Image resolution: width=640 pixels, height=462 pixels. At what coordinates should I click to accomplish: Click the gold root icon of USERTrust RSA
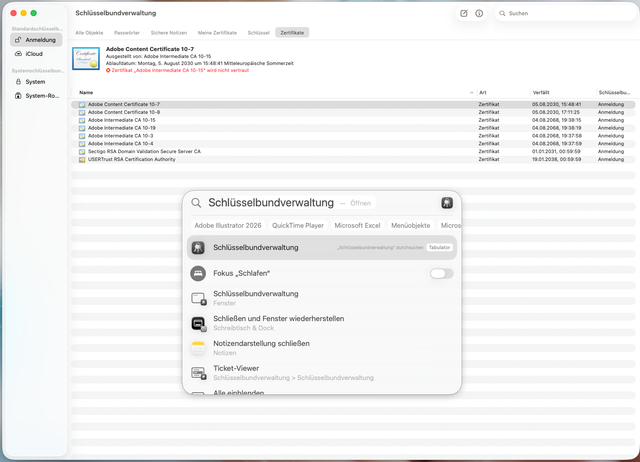82,160
